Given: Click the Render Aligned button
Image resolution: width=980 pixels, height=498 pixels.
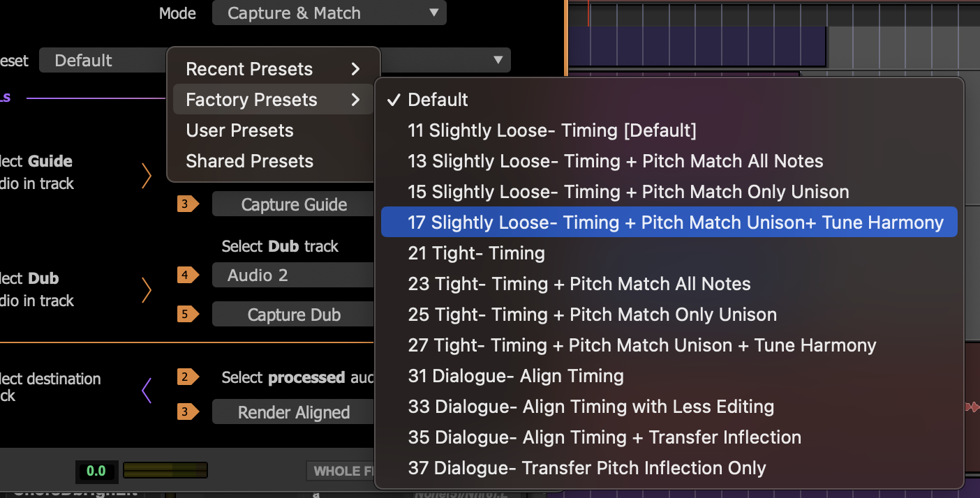Looking at the screenshot, I should (x=293, y=412).
